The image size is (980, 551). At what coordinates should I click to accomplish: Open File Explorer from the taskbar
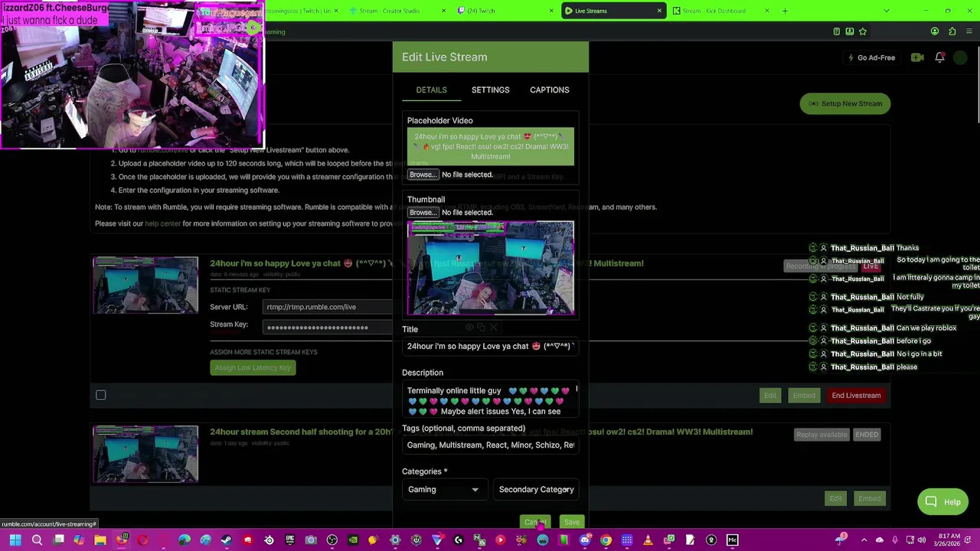pos(100,541)
